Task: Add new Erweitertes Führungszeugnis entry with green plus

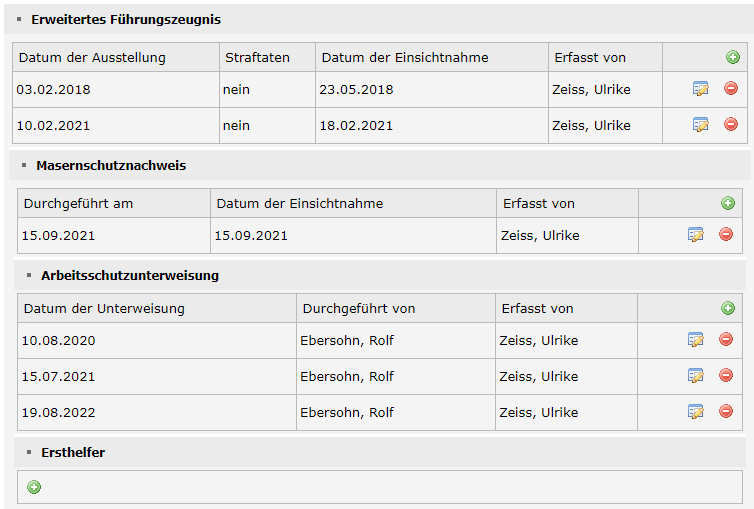Action: tap(732, 58)
